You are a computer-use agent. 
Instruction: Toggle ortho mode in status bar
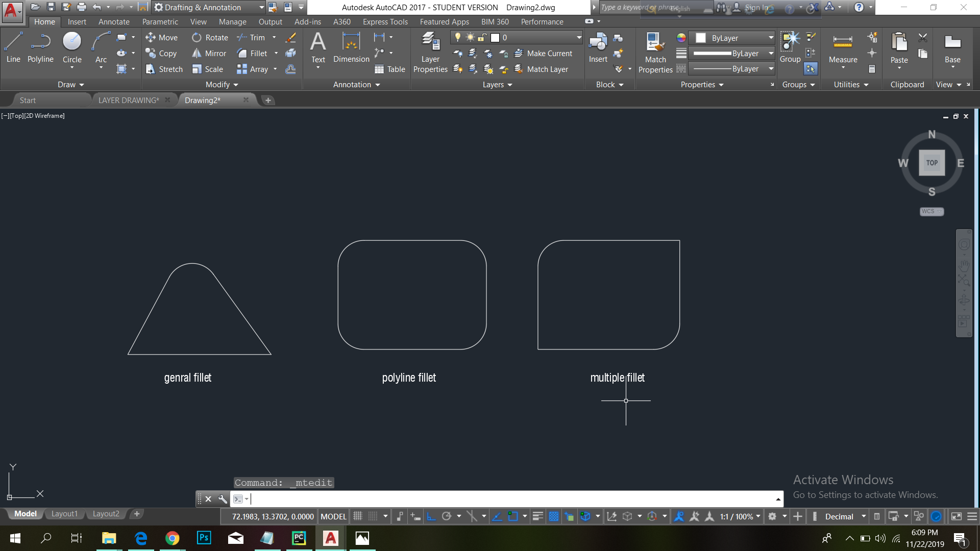pyautogui.click(x=431, y=516)
